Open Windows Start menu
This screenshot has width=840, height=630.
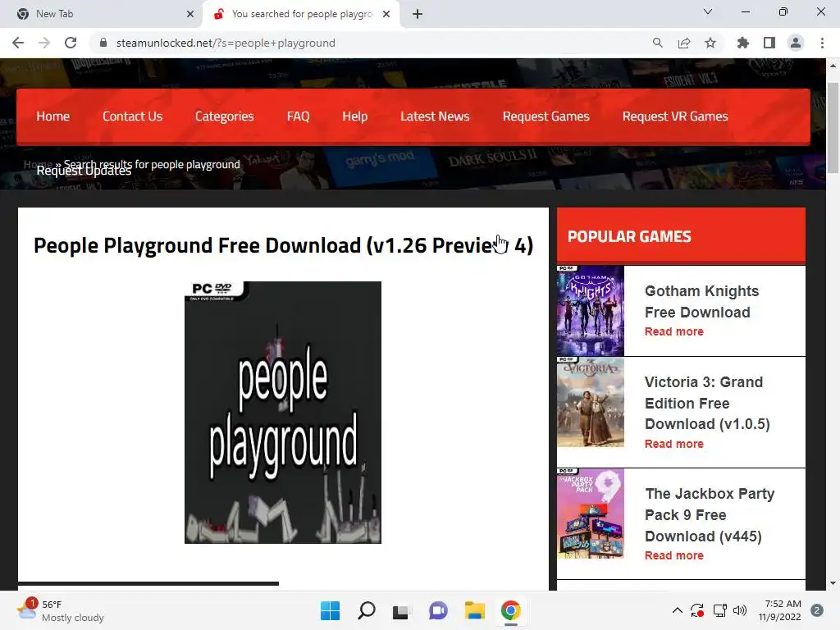tap(330, 610)
